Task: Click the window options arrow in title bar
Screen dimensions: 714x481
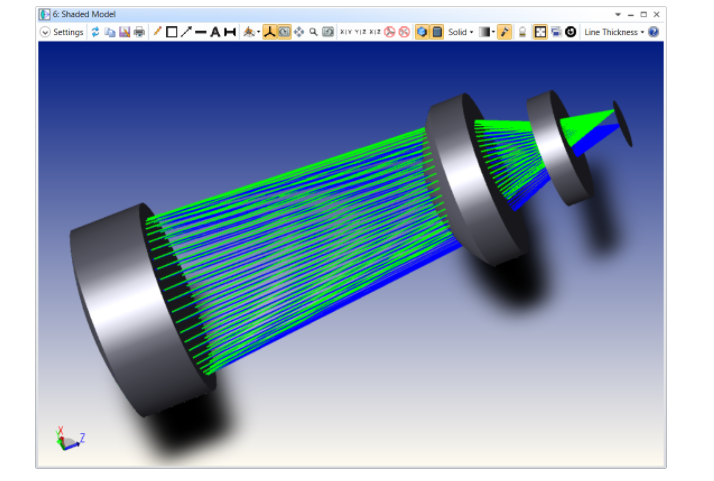Action: point(618,15)
